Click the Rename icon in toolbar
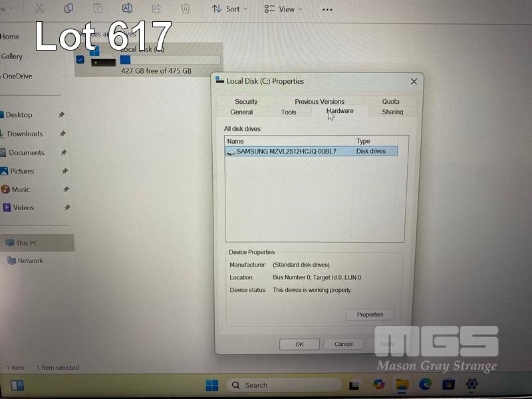532x399 pixels. [x=127, y=8]
